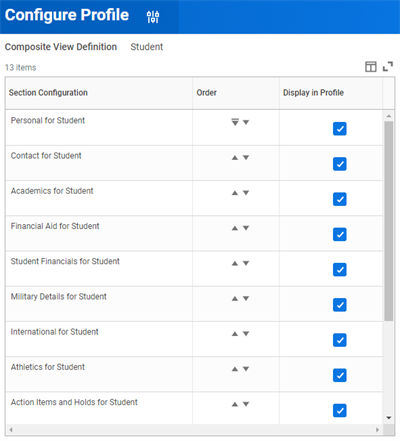Select the Contact for Student row text

[46, 156]
